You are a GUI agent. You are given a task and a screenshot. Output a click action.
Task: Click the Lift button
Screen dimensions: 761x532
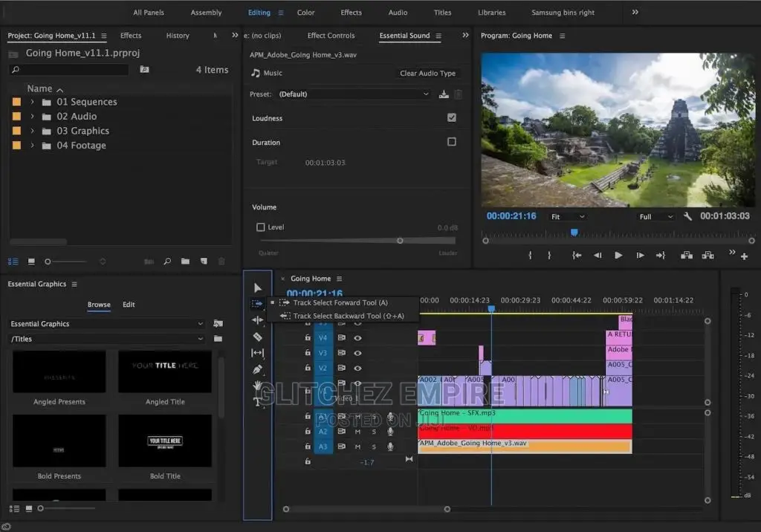click(686, 256)
